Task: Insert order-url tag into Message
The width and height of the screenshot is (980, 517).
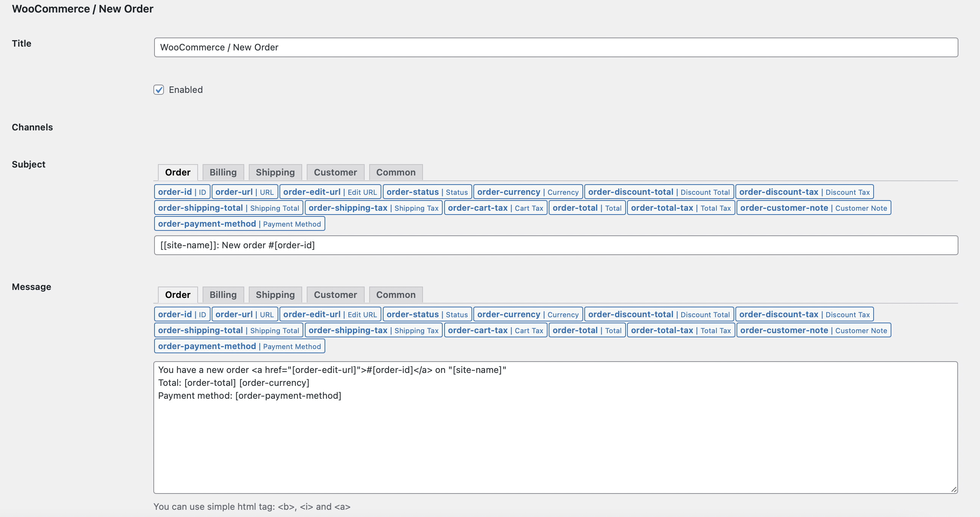Action: click(245, 315)
